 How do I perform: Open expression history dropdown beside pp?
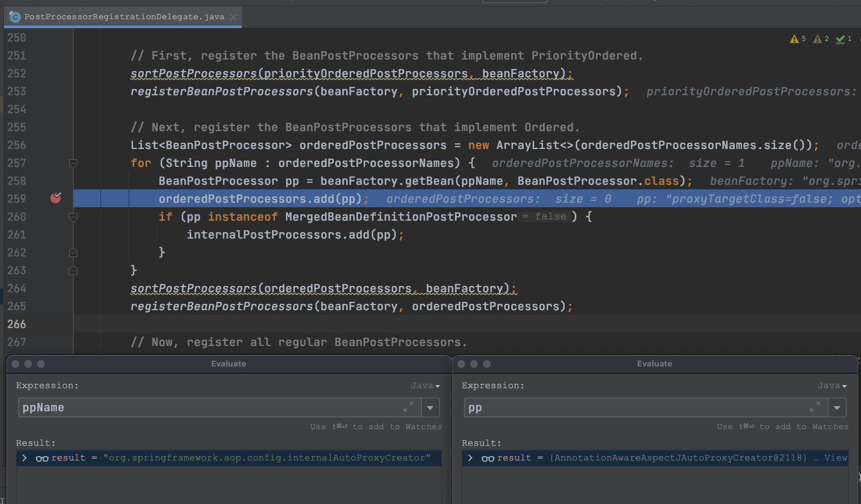(837, 407)
